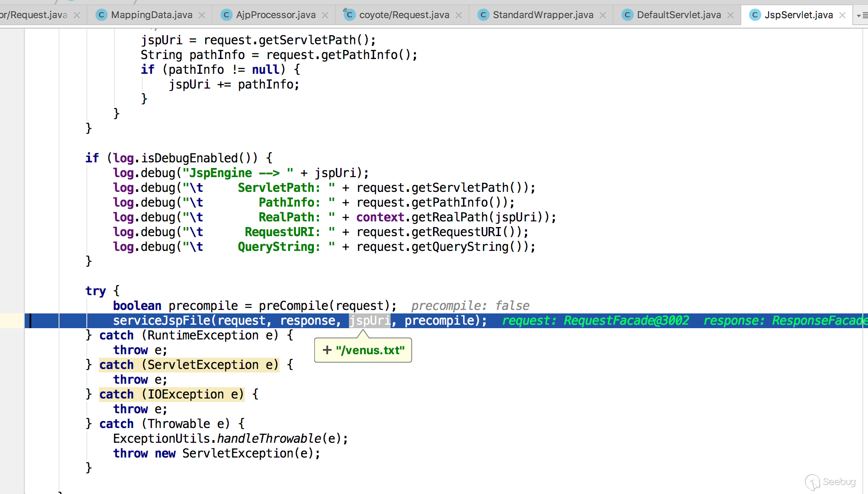Switch to the AjpProcessor.java tab

tap(276, 15)
